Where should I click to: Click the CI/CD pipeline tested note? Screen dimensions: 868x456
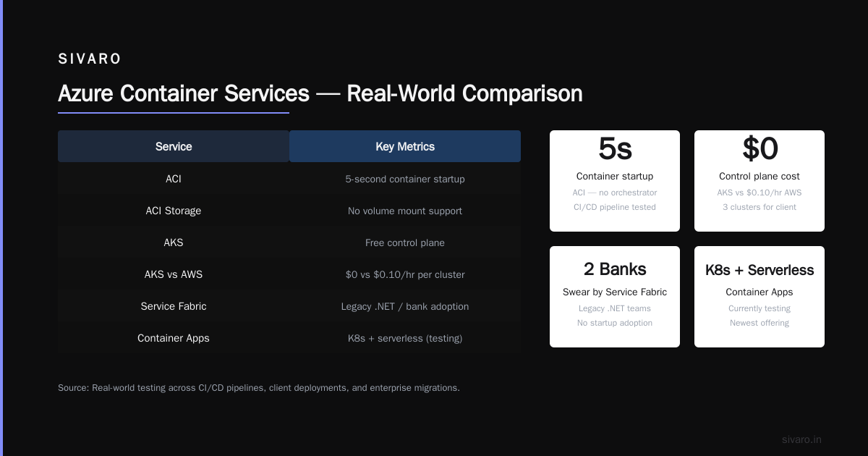pos(615,207)
